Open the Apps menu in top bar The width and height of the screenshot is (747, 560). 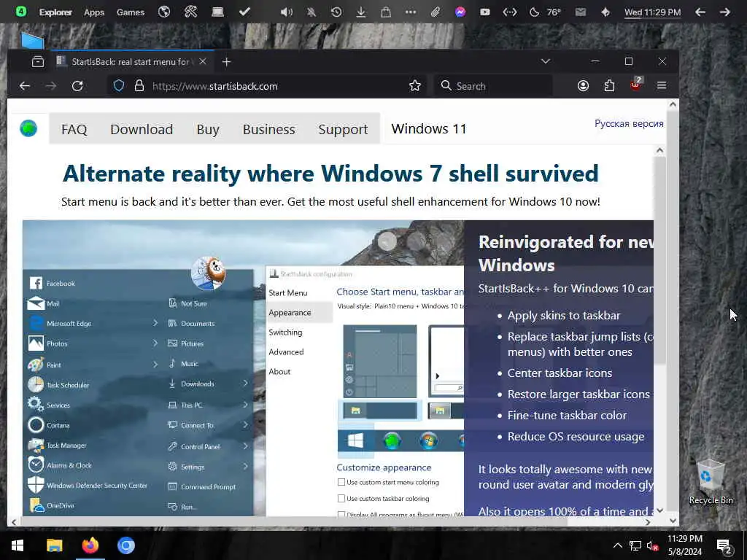click(94, 12)
